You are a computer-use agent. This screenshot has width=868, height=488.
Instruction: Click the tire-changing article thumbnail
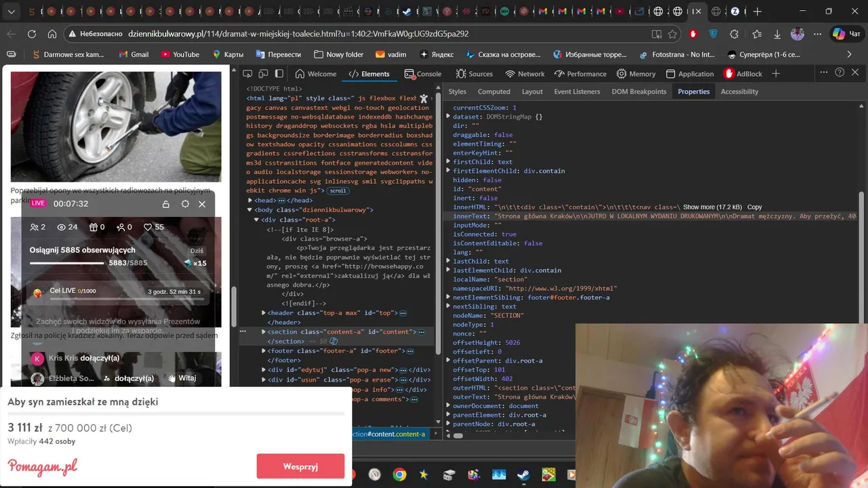(x=116, y=125)
